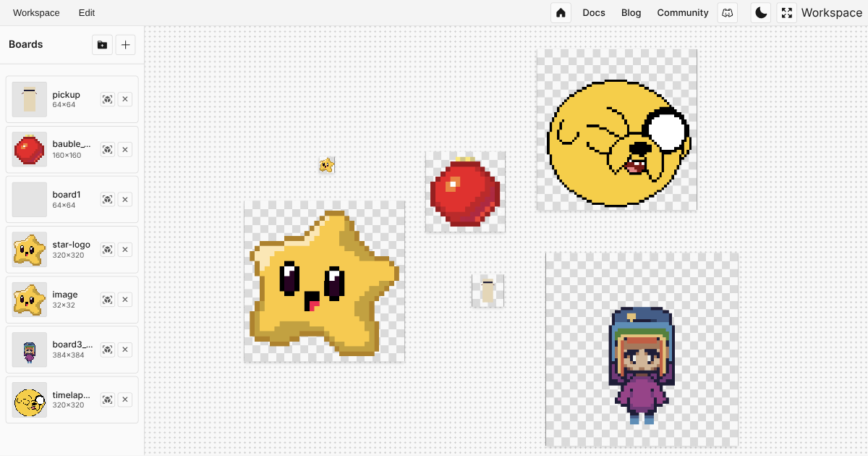Toggle dark mode with moon icon
Screen dimensions: 868x456
click(761, 12)
